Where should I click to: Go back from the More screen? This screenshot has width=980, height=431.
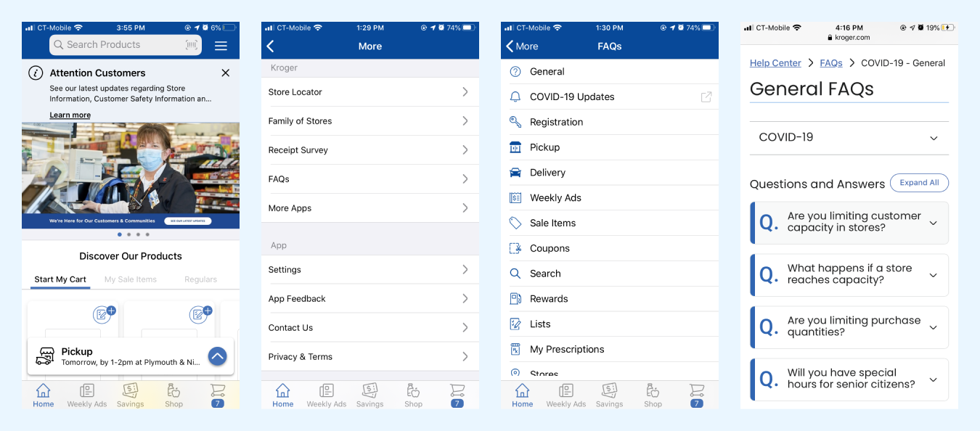pos(271,46)
